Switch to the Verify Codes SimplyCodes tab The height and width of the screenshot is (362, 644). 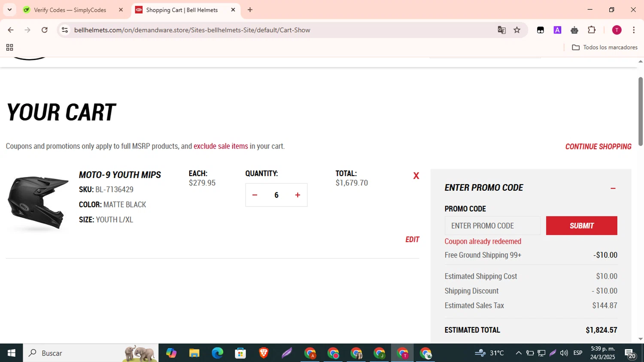tap(70, 10)
